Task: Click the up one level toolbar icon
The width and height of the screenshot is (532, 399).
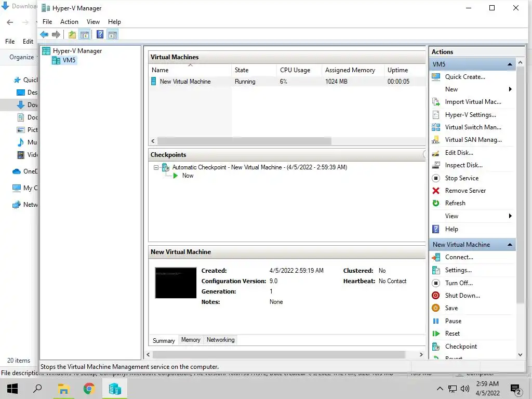Action: click(x=72, y=34)
